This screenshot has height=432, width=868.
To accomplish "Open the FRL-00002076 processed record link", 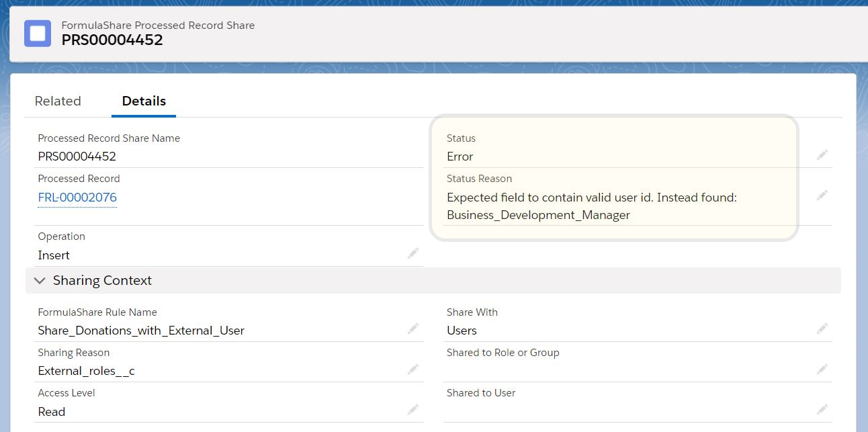I will coord(77,198).
